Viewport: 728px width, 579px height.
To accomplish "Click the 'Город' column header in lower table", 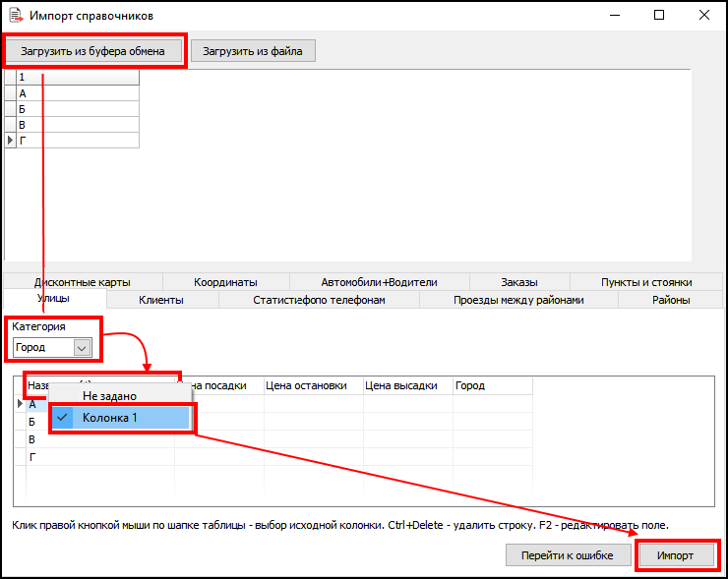I will pos(492,385).
